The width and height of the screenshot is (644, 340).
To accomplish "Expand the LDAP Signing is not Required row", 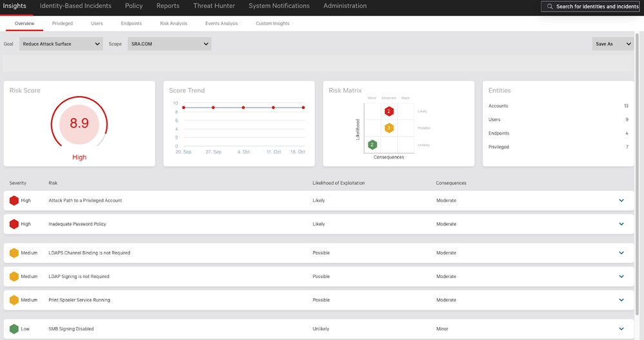I will [x=621, y=277].
